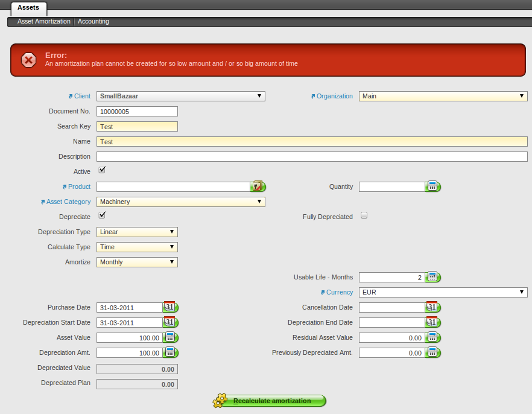Viewport: 532px width, 414px height.
Task: Expand the Depreciation Type dropdown
Action: [x=137, y=232]
